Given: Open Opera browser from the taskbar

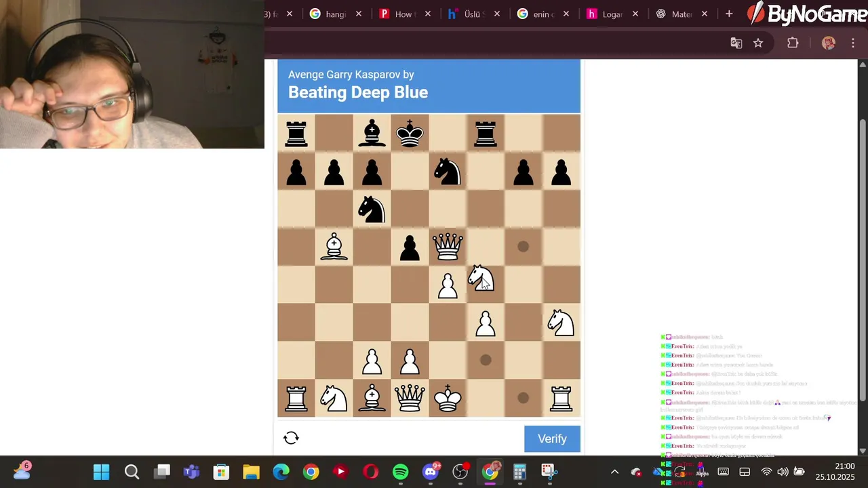Looking at the screenshot, I should click(x=371, y=472).
